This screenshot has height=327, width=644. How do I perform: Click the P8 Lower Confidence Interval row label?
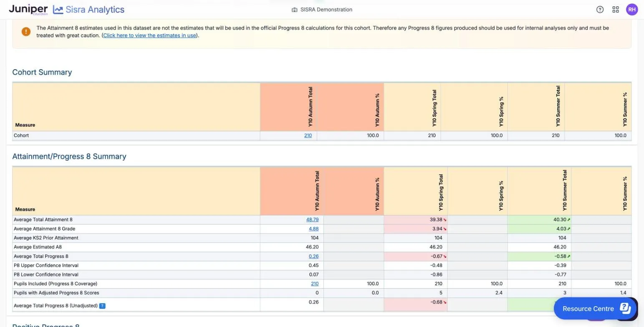coord(46,275)
